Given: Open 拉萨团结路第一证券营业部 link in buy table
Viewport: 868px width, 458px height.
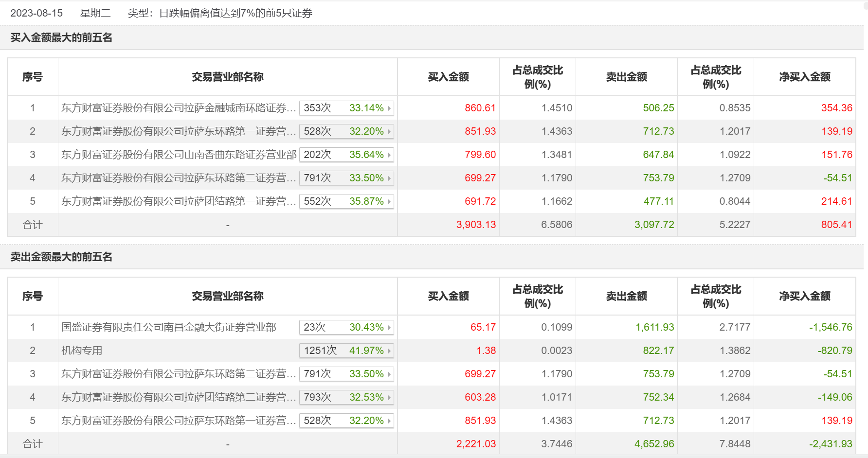Looking at the screenshot, I should tap(179, 201).
